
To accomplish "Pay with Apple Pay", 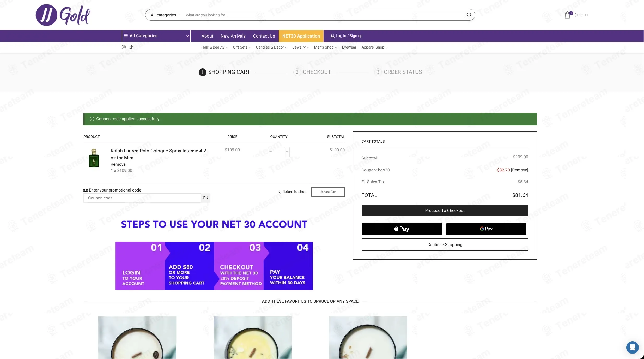I will [402, 229].
